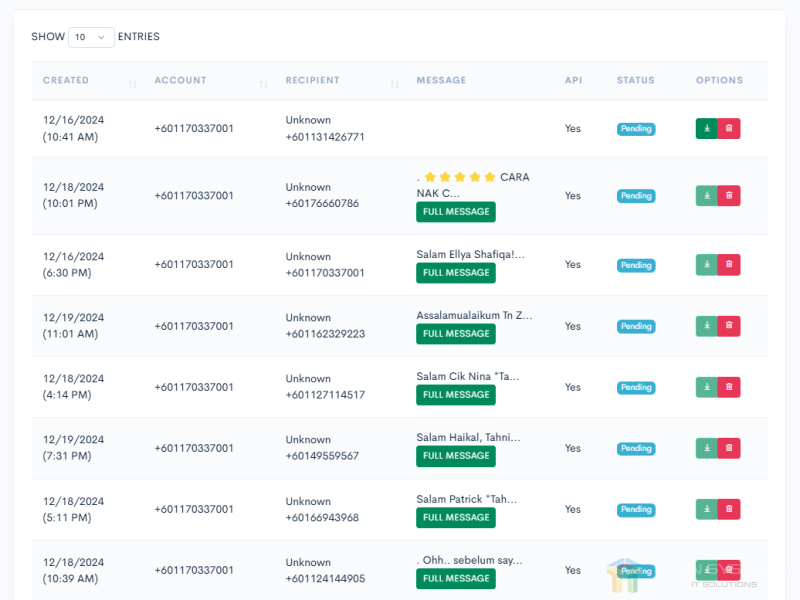
Task: Click download icon for +601127114517 row
Action: pos(707,387)
